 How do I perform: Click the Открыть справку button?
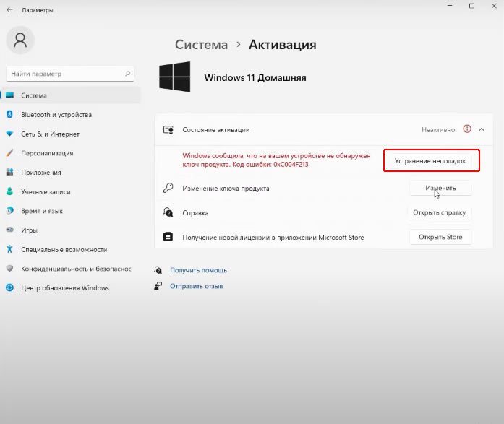pos(440,212)
